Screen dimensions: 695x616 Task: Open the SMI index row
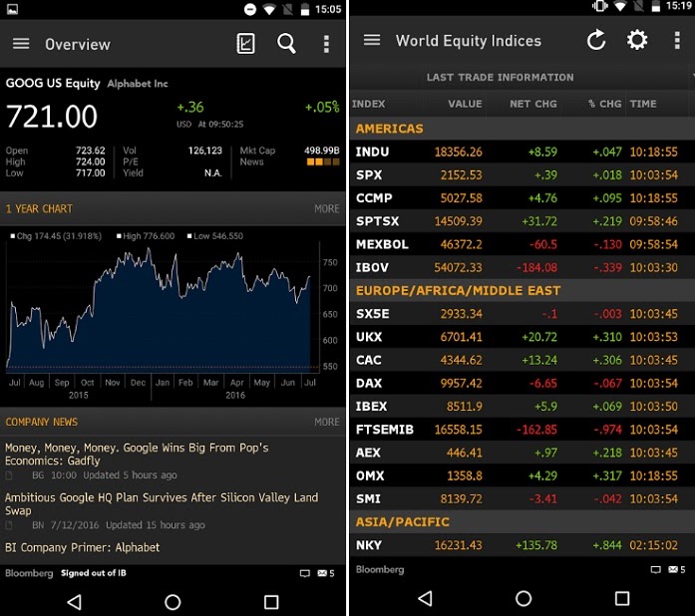tap(522, 499)
